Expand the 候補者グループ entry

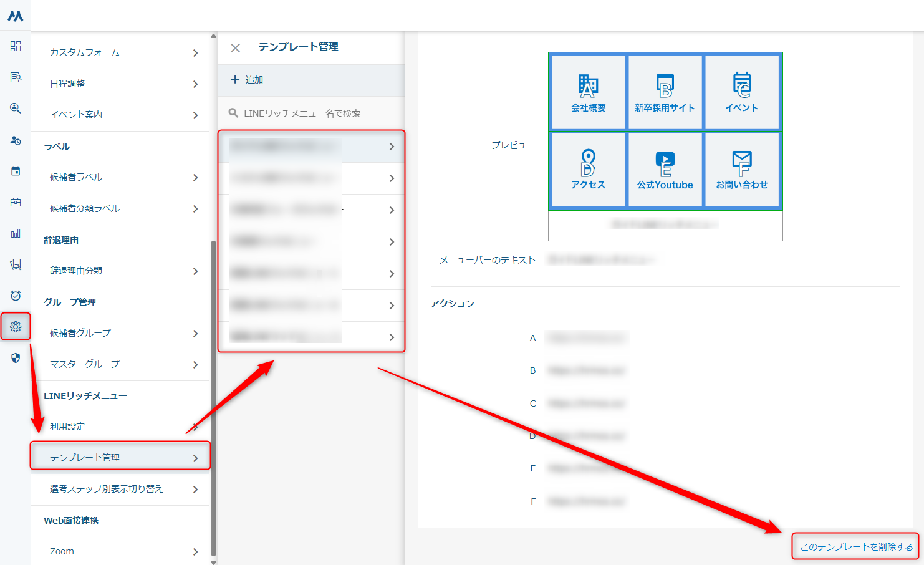[120, 333]
